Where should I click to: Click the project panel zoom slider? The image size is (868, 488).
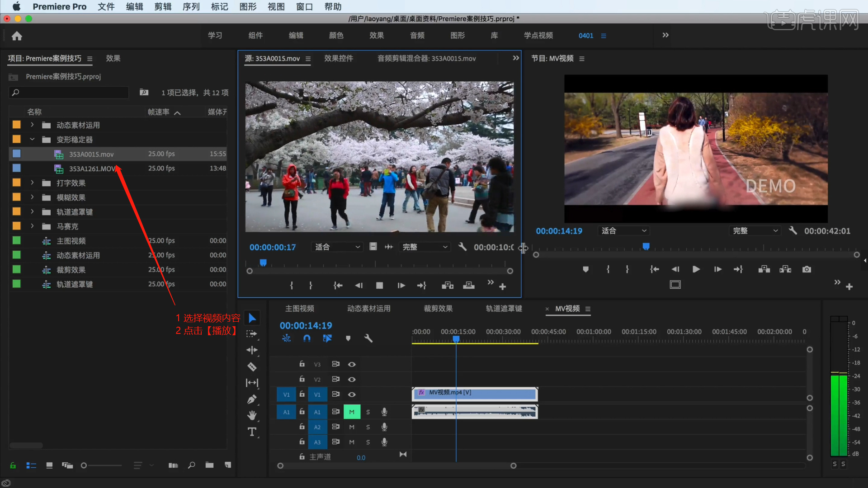(x=84, y=465)
